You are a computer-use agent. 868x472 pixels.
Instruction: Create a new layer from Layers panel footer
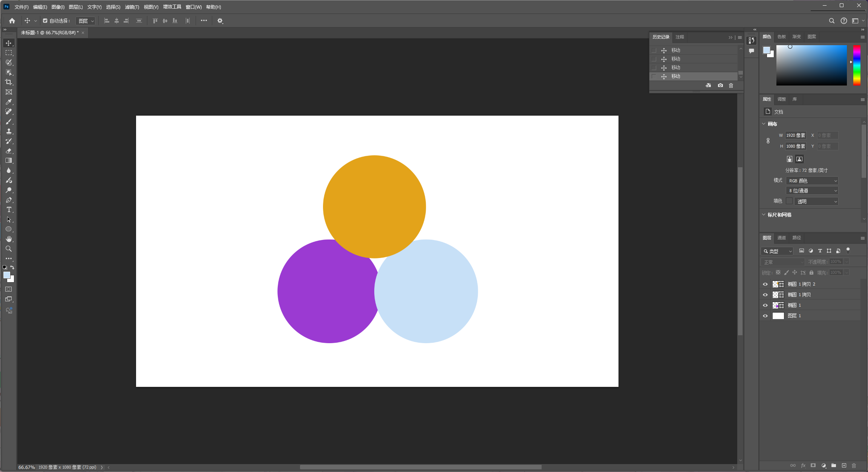(x=844, y=466)
